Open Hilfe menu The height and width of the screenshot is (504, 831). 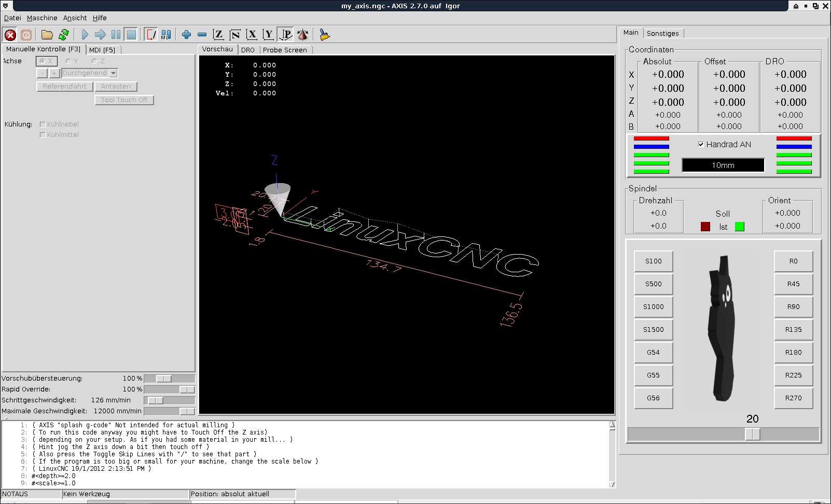coord(100,18)
